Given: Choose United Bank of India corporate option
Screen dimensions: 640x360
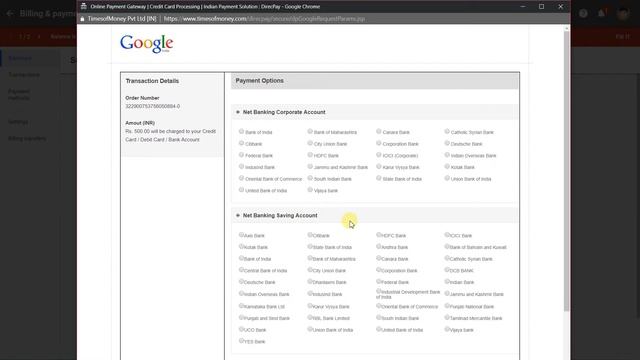Looking at the screenshot, I should click(x=242, y=190).
